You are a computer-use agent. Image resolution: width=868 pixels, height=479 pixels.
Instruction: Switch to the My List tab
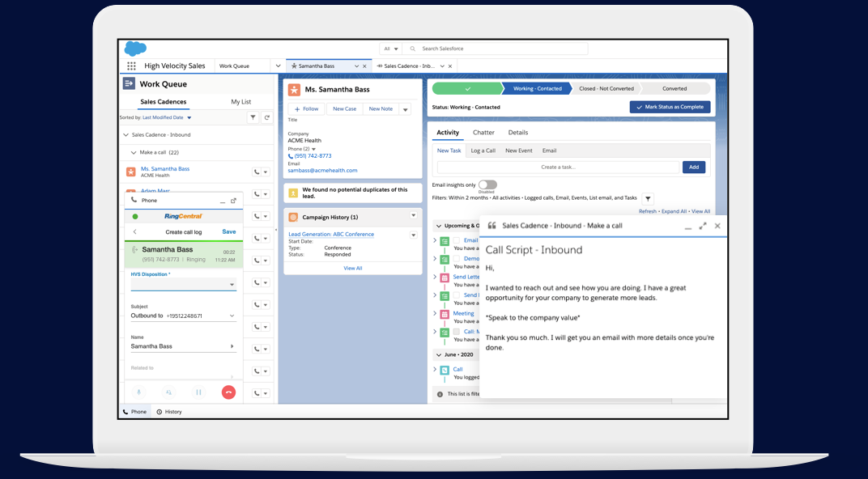point(240,102)
